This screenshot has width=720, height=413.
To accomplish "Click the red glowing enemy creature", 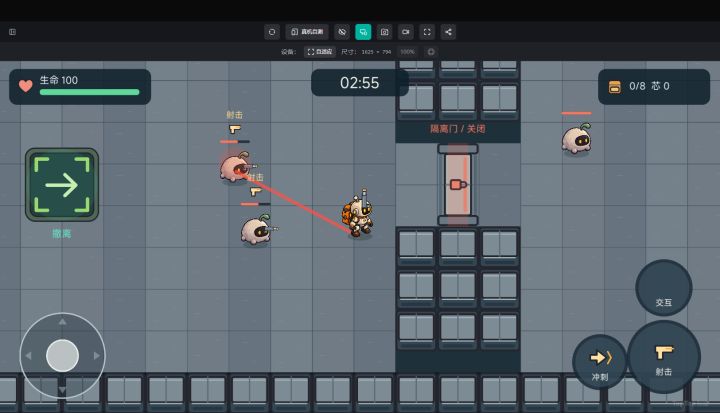I will 236,167.
